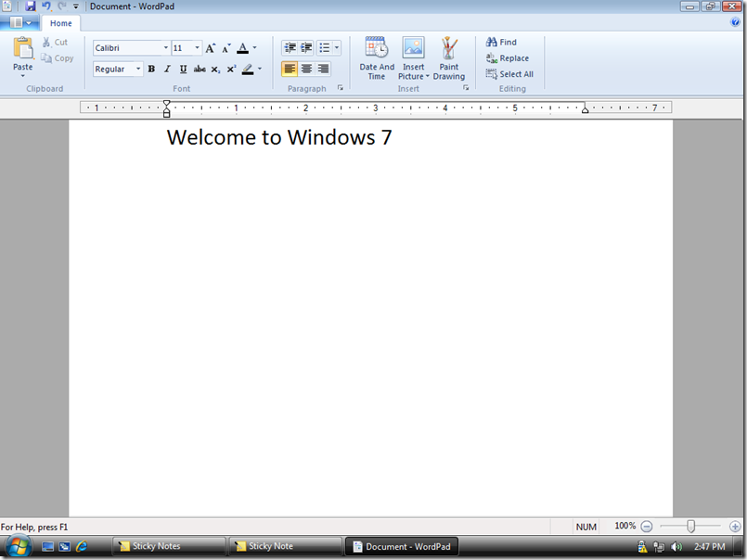The image size is (747, 560).
Task: Click the switch windows quick launch icon
Action: click(x=64, y=547)
